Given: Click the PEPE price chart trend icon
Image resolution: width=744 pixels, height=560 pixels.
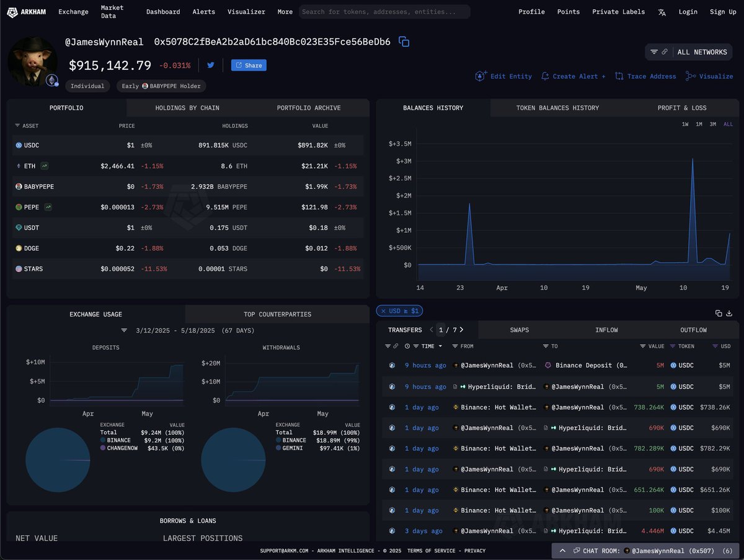Looking at the screenshot, I should pyautogui.click(x=48, y=207).
